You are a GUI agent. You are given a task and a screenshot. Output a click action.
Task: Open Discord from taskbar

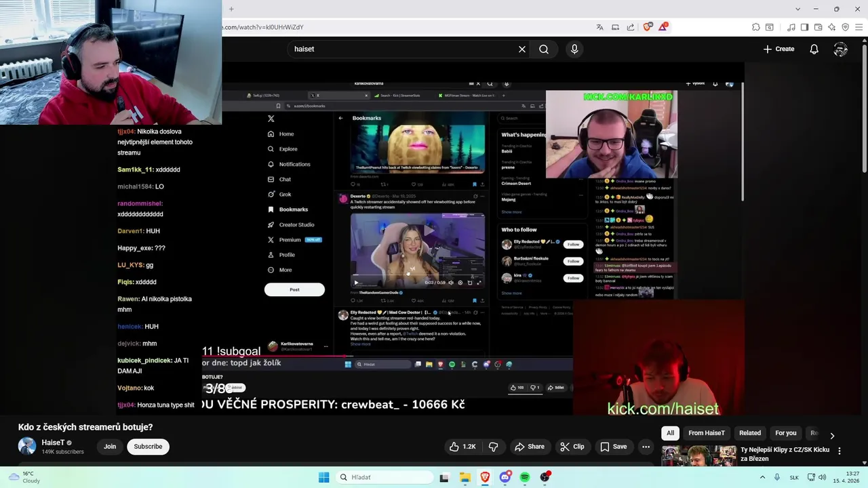(505, 477)
